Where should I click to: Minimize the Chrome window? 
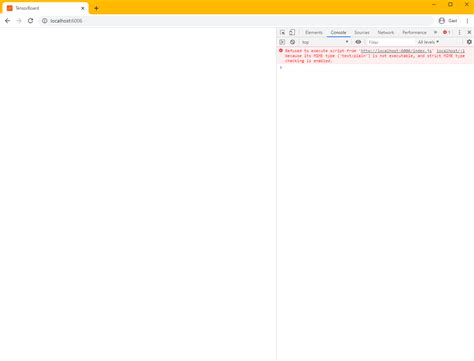pyautogui.click(x=434, y=4)
